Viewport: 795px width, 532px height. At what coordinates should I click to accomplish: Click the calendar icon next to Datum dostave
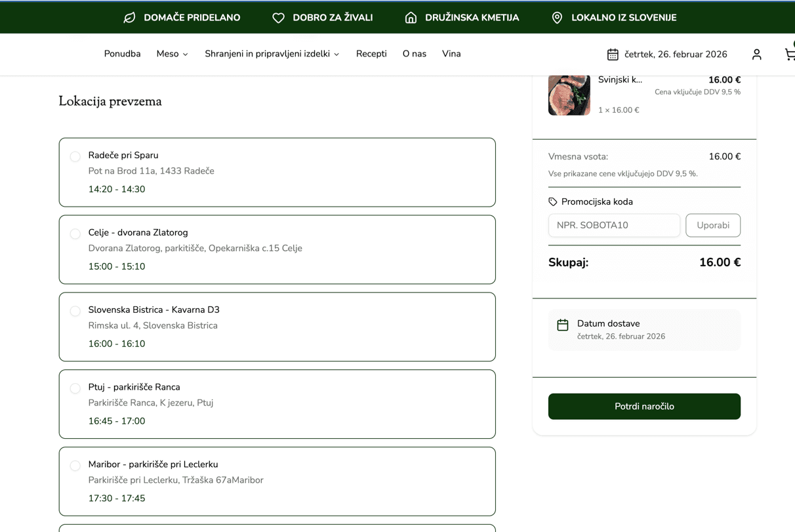coord(563,325)
